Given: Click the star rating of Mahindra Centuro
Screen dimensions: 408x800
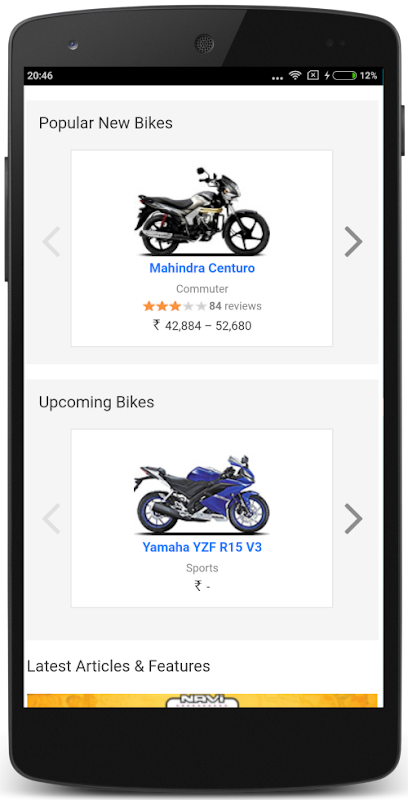Looking at the screenshot, I should [x=174, y=306].
